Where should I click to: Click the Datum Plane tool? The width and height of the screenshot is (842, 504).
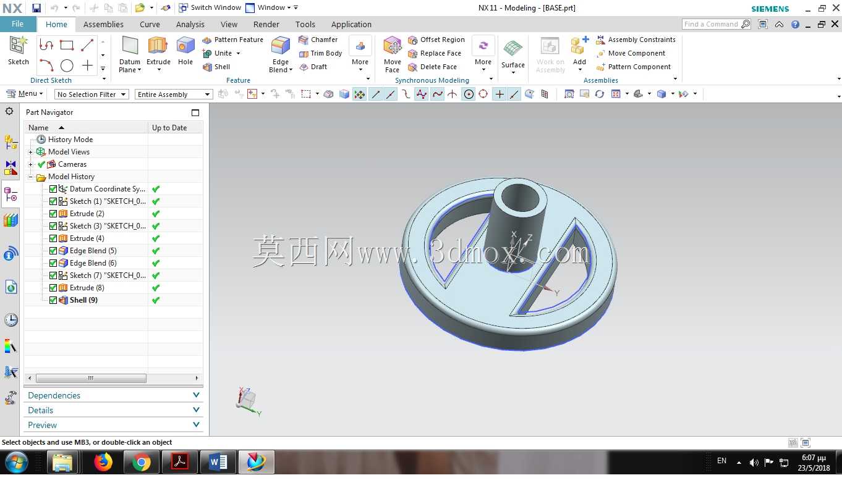(130, 54)
